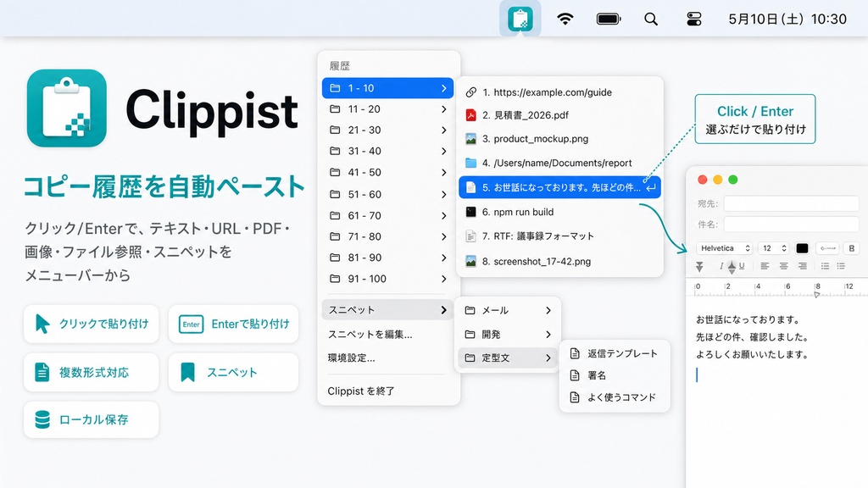This screenshot has width=868, height=488.
Task: Open the font size 12 dropdown
Action: 773,248
